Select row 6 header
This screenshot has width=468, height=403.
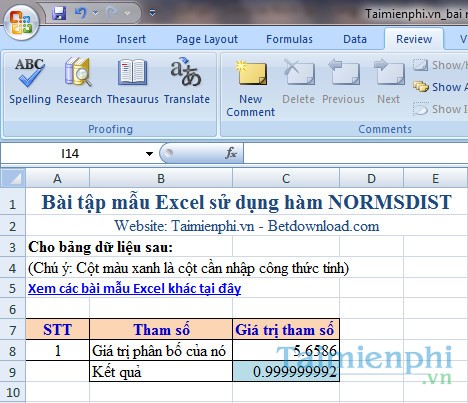click(x=13, y=309)
